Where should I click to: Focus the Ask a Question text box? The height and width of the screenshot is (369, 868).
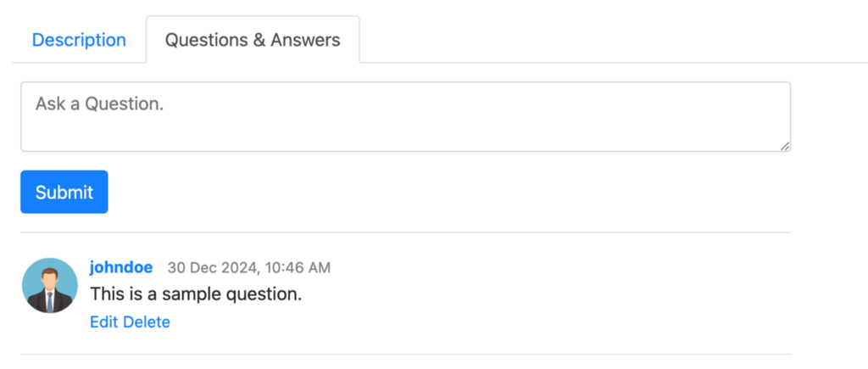(x=406, y=117)
